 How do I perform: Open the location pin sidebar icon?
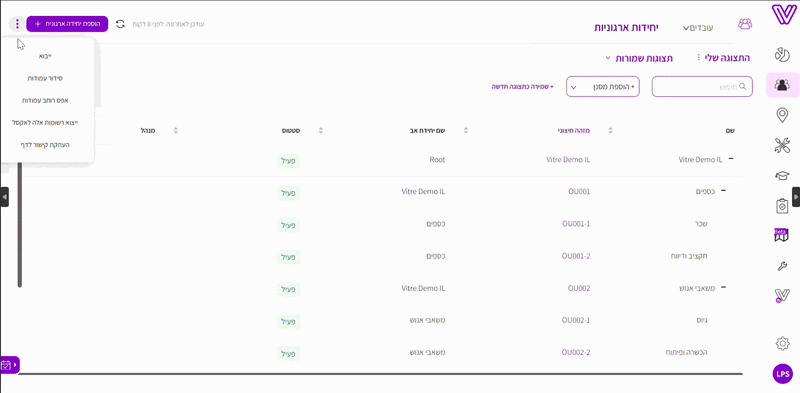click(x=782, y=116)
